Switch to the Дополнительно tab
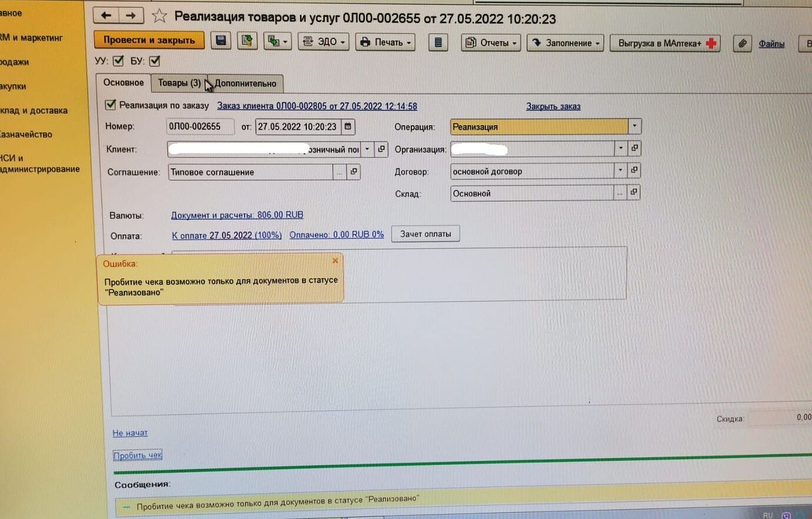This screenshot has width=812, height=519. click(x=245, y=84)
